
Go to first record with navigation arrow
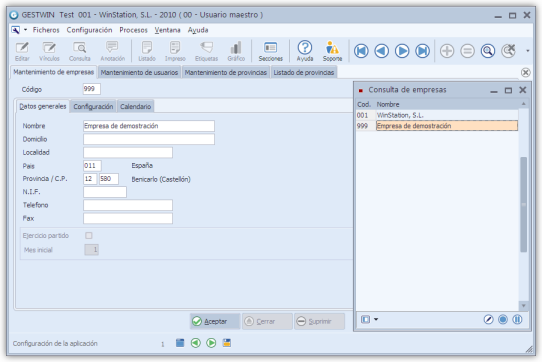tap(361, 51)
